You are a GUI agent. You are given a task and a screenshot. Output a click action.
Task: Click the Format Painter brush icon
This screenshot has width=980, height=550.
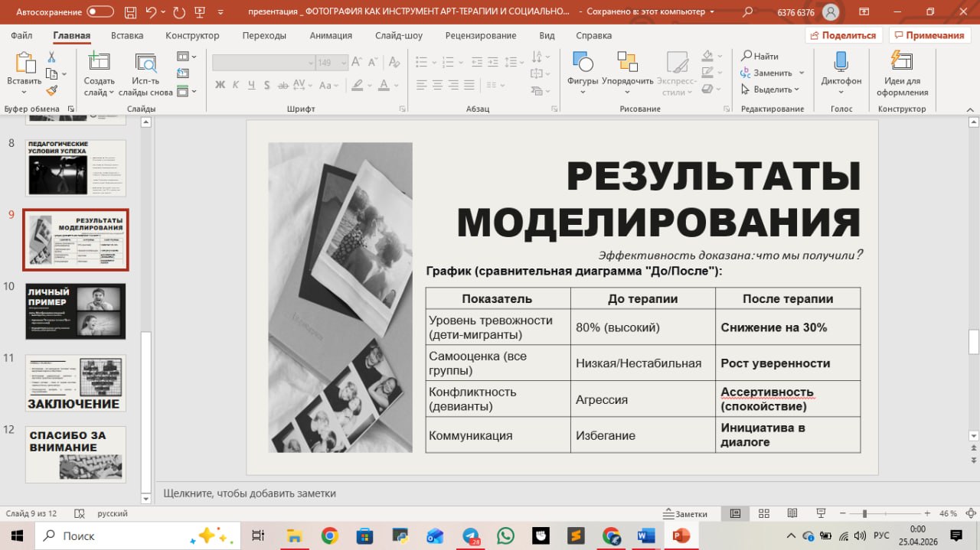coord(51,90)
